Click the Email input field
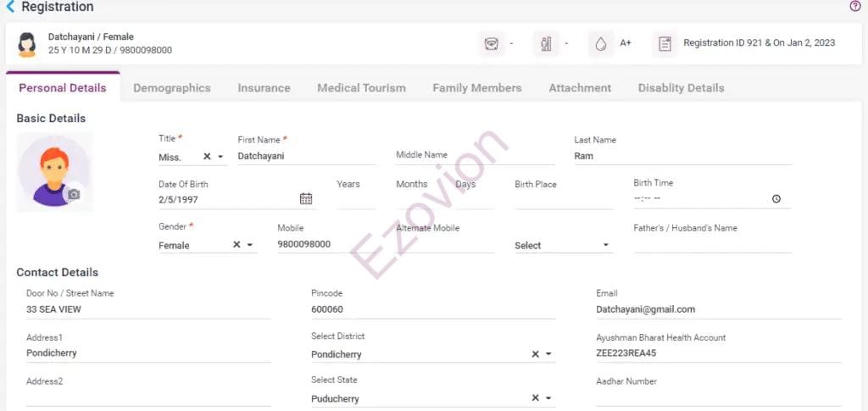868x411 pixels. pyautogui.click(x=717, y=310)
